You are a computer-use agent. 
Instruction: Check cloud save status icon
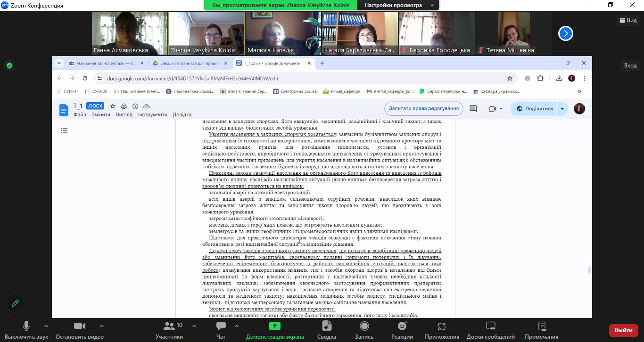click(x=147, y=106)
